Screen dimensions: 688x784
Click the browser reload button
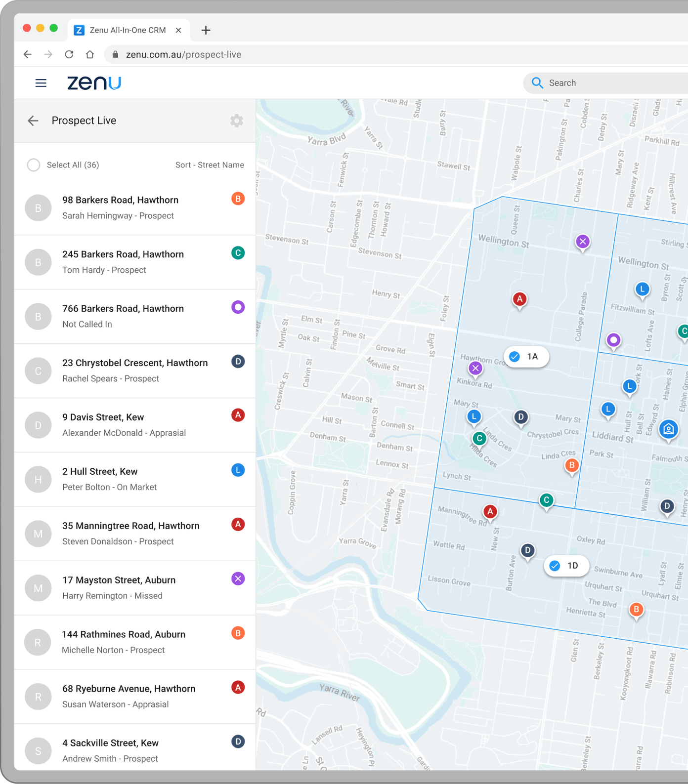point(69,54)
